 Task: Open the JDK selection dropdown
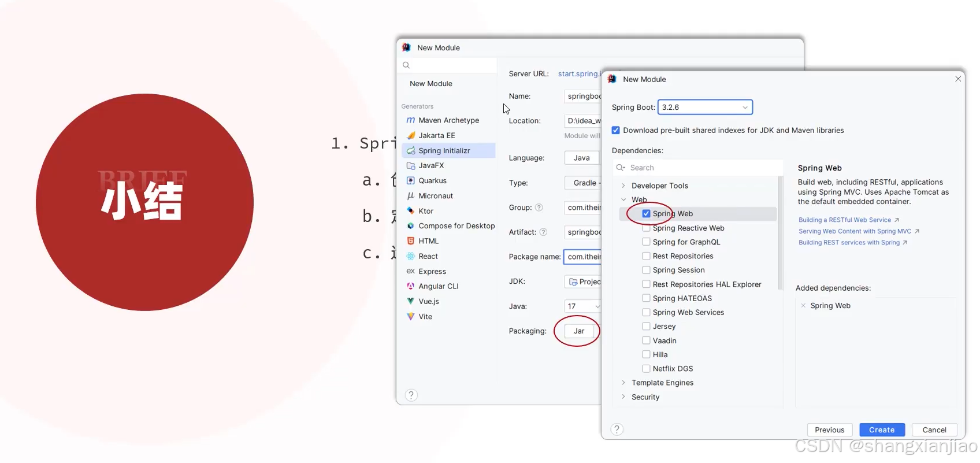click(582, 281)
